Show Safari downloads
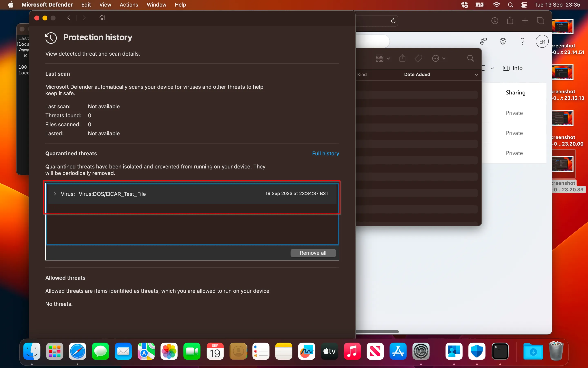The width and height of the screenshot is (588, 368). (495, 21)
